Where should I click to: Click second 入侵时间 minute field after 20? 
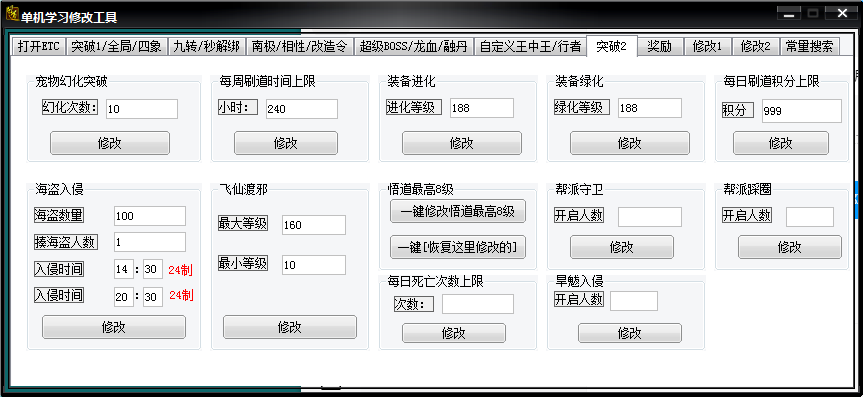pos(152,297)
